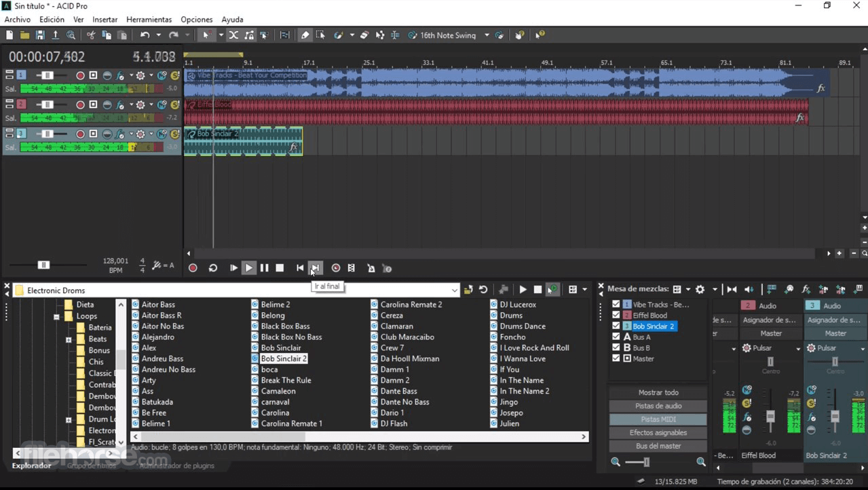The width and height of the screenshot is (868, 490).
Task: Open the Opciones menu
Action: tap(197, 20)
